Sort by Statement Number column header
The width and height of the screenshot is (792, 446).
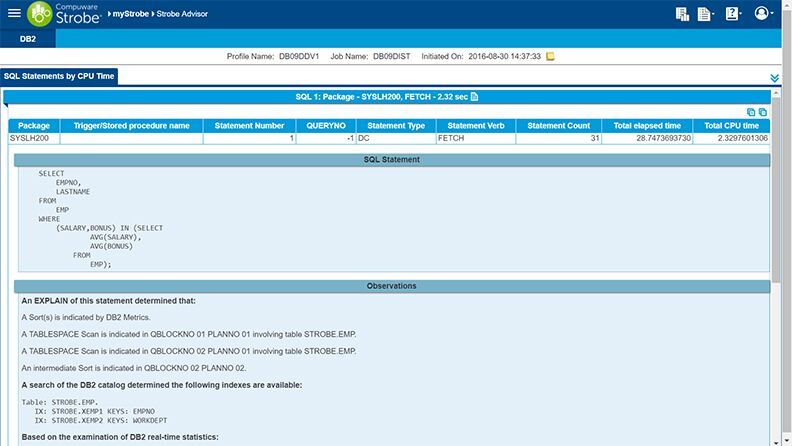[250, 126]
